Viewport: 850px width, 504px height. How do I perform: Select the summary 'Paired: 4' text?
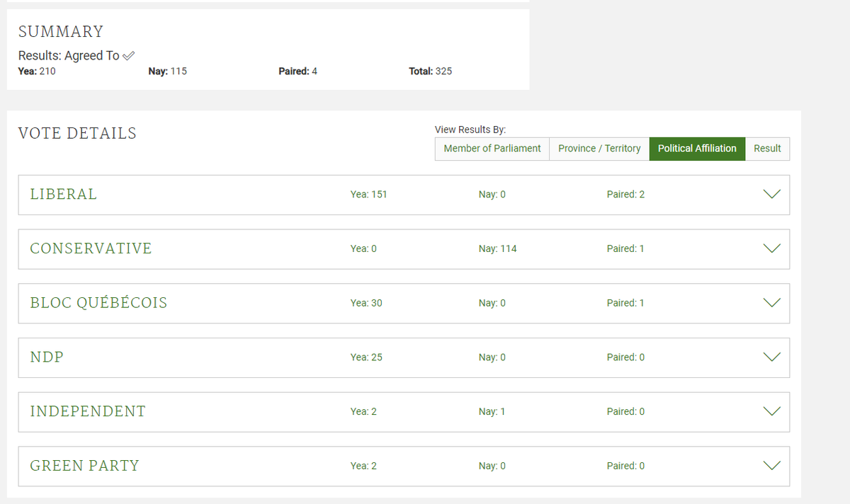pyautogui.click(x=298, y=71)
